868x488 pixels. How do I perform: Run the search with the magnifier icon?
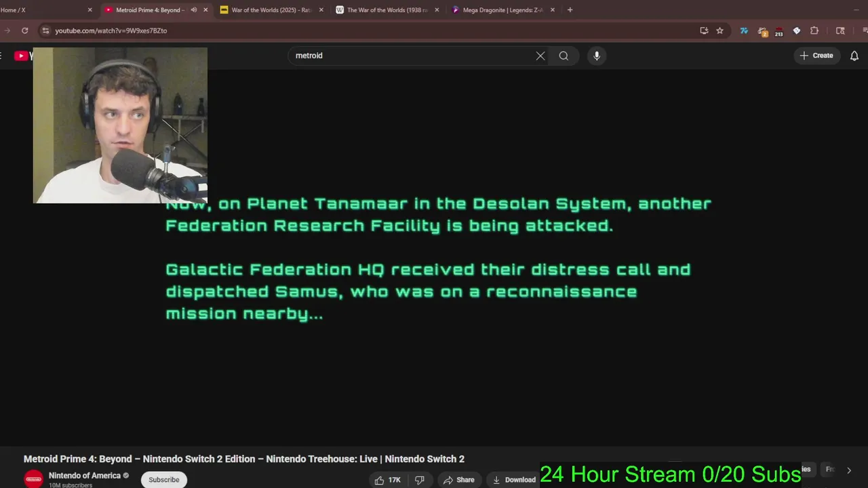click(564, 56)
